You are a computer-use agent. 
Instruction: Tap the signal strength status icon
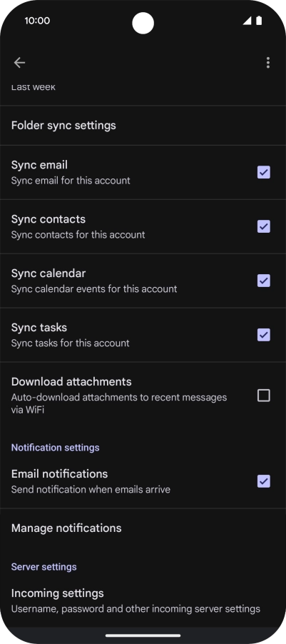[247, 21]
